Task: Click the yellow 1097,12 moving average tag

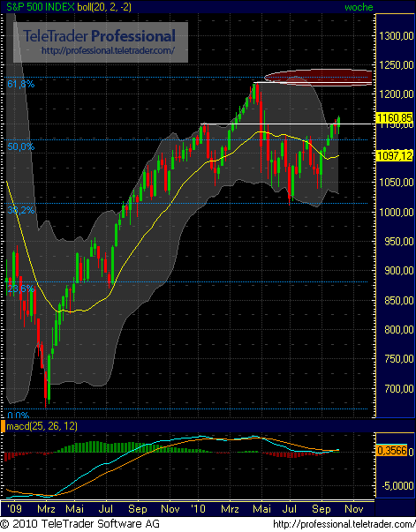Action: click(396, 156)
